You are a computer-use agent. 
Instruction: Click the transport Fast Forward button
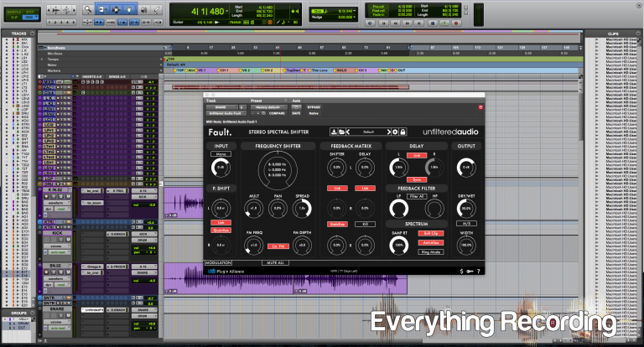[408, 23]
